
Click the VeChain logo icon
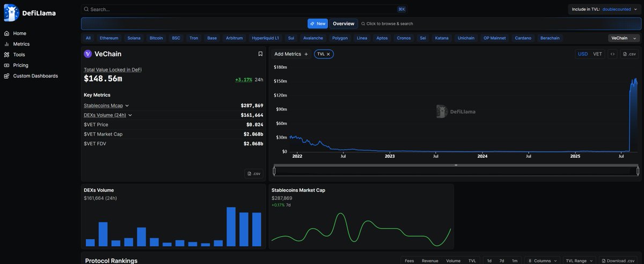coord(88,54)
